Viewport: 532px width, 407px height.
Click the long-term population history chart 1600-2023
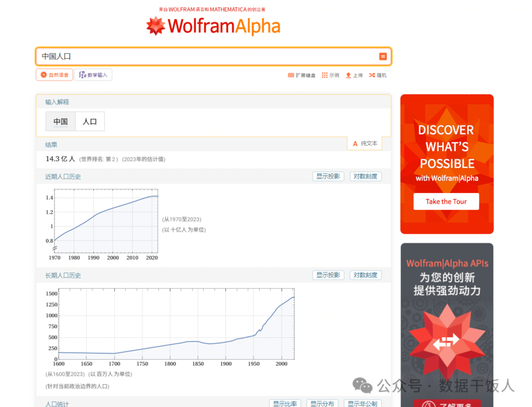[170, 328]
